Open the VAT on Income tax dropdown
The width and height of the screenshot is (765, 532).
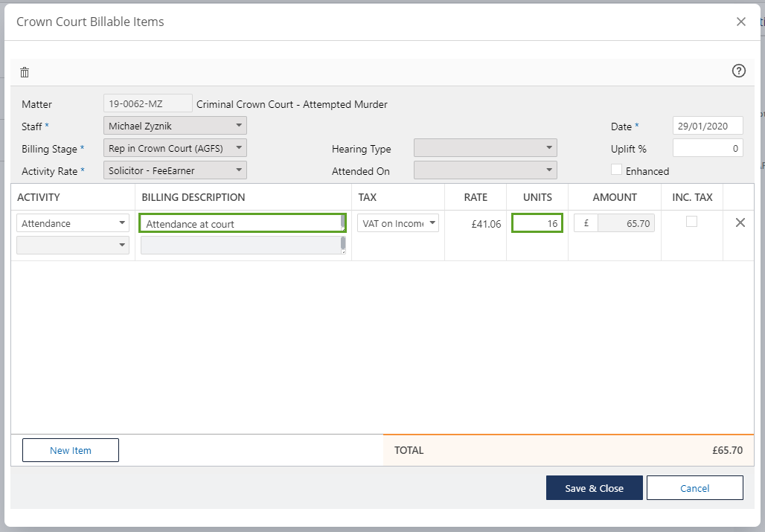[x=398, y=223]
